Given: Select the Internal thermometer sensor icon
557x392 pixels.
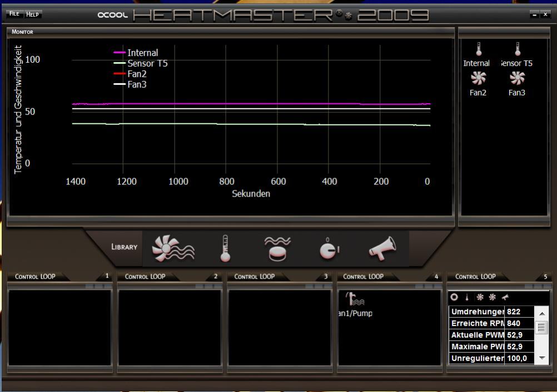Looking at the screenshot, I should (478, 49).
